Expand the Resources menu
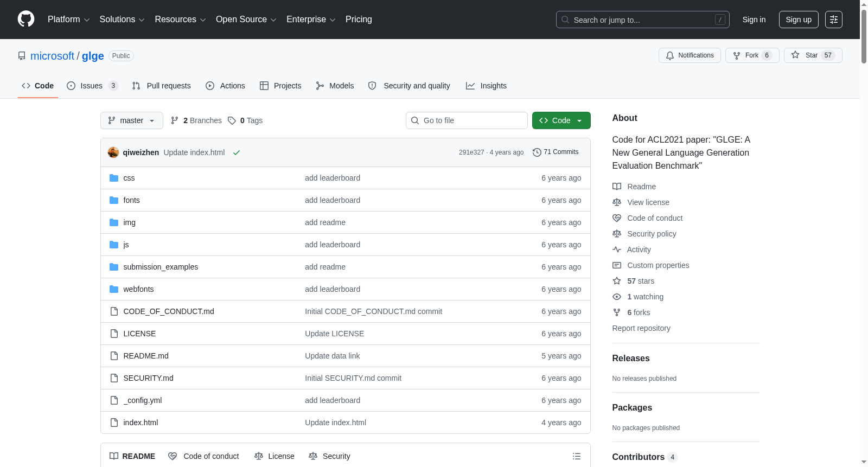This screenshot has height=467, width=868. point(180,20)
